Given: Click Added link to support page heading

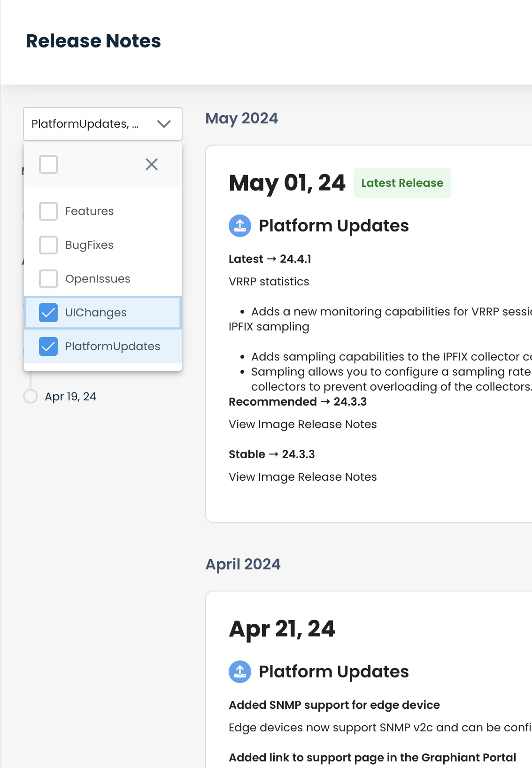Looking at the screenshot, I should tap(372, 758).
